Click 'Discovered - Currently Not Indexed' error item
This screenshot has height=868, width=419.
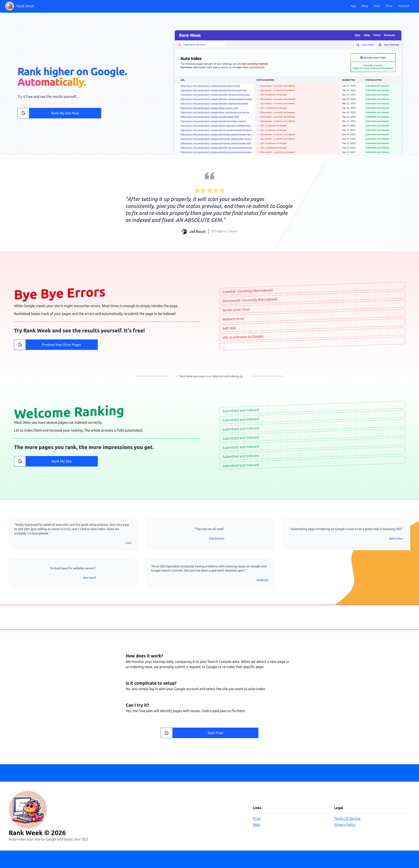click(x=312, y=298)
